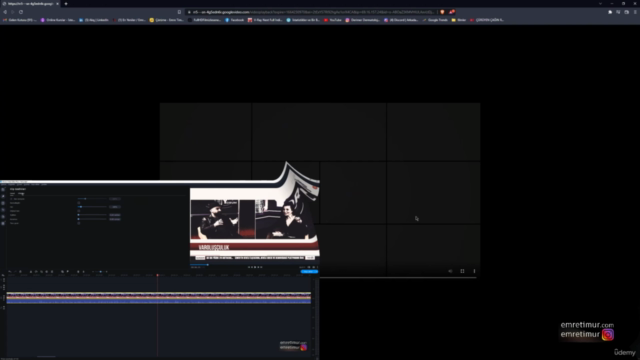Select the googlevideo browser tab

(30, 4)
